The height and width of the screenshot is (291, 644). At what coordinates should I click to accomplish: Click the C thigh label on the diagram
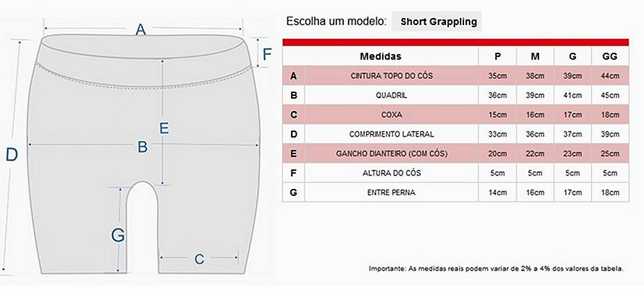coord(199,259)
